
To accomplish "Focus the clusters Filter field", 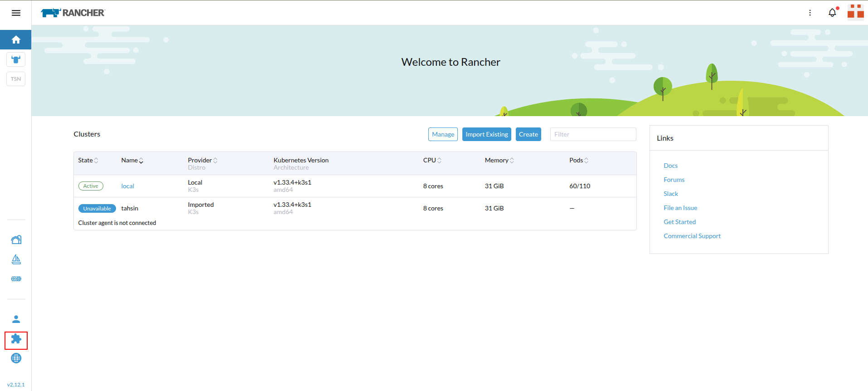I will (593, 134).
